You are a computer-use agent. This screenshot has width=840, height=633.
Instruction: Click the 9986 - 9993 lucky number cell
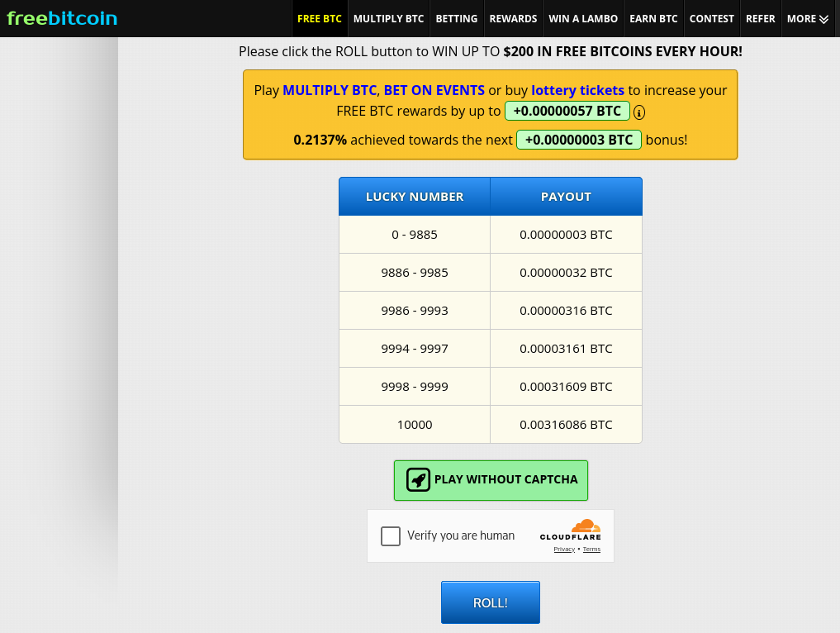(x=415, y=311)
